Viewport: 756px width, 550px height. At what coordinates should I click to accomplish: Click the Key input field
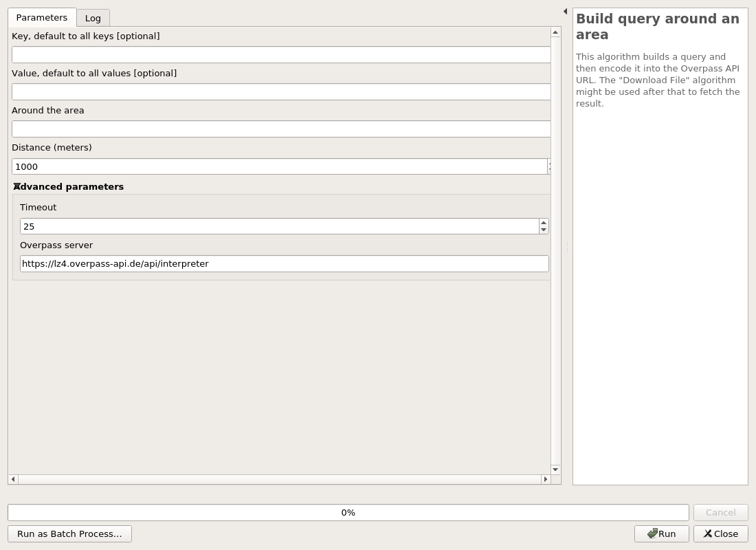280,54
